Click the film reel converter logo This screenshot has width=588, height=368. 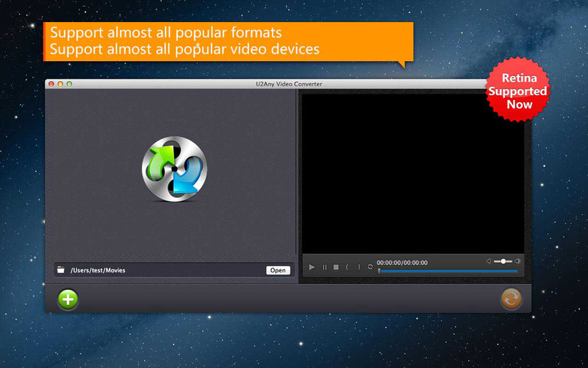point(174,169)
